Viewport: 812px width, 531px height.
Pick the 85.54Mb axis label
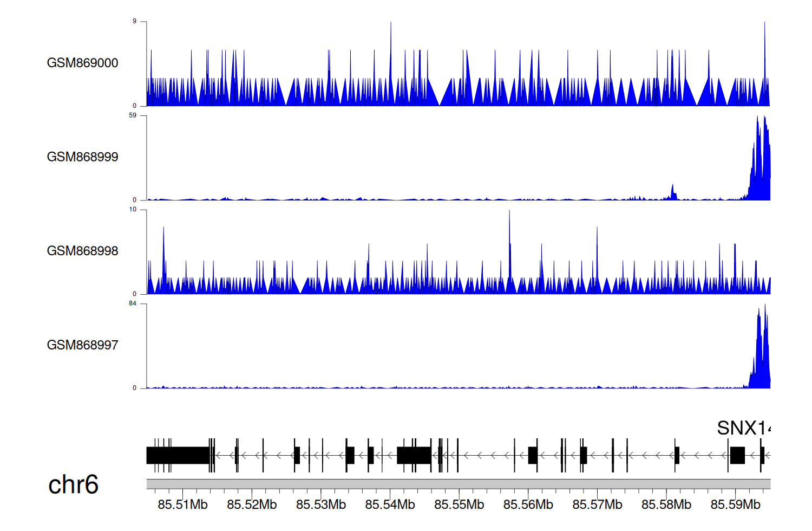click(390, 504)
